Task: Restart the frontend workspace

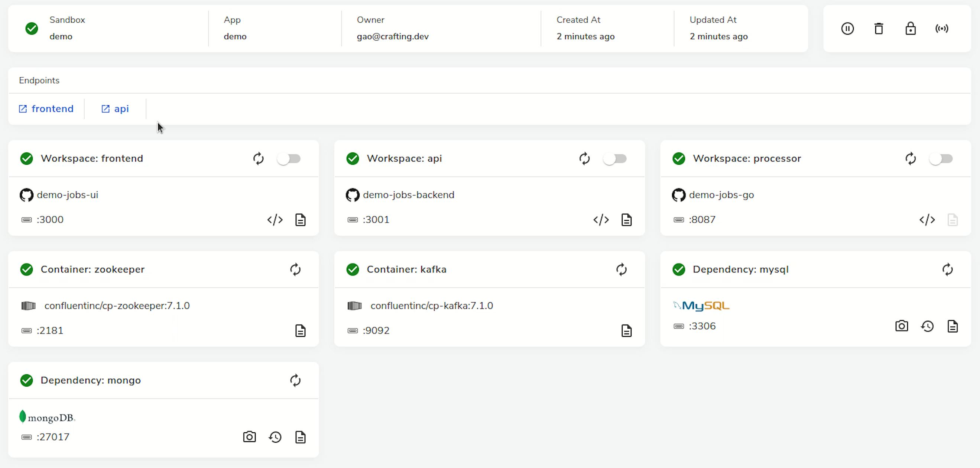Action: coord(258,158)
